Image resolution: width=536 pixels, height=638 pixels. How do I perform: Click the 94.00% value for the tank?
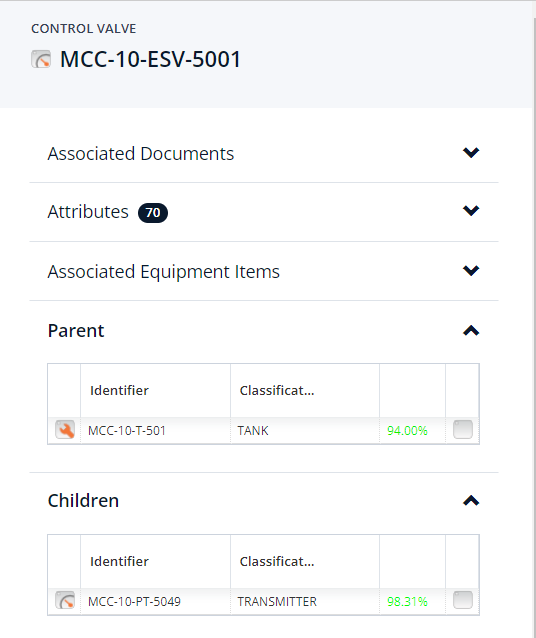407,430
